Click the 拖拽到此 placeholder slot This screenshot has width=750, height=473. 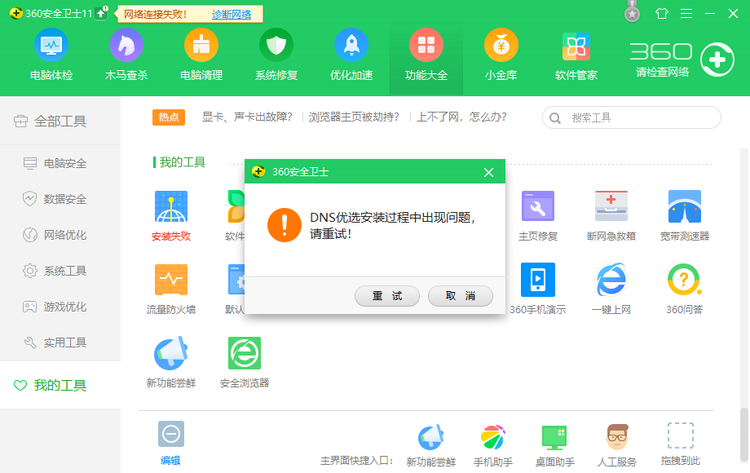tap(681, 444)
